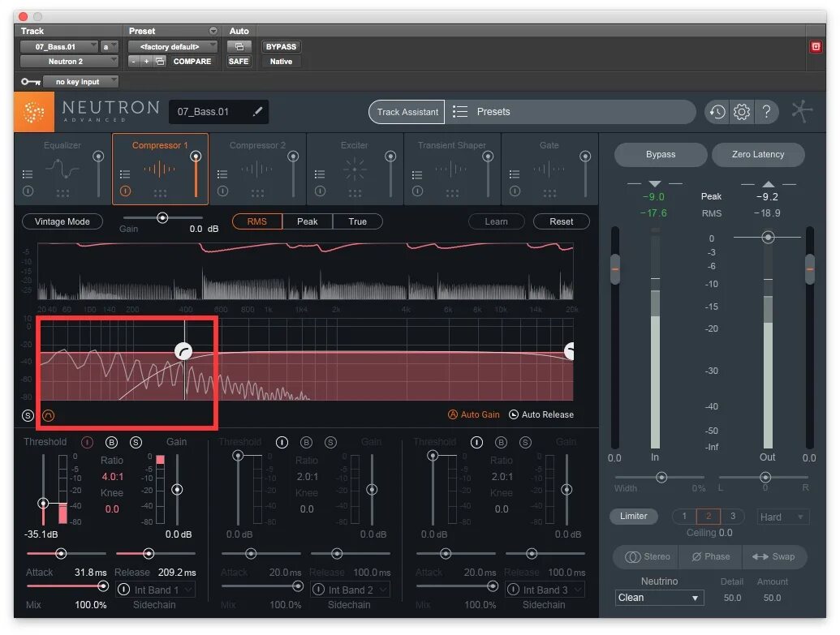Toggle band 3 power button
This screenshot has width=840, height=635.
pyautogui.click(x=476, y=442)
